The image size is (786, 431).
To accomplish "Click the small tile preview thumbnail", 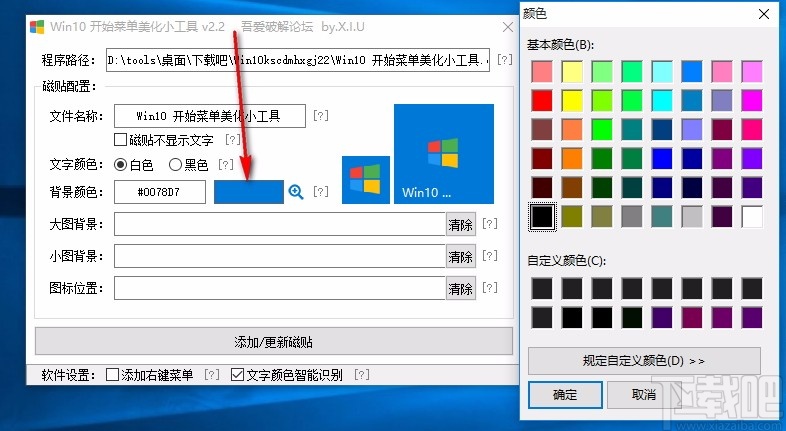I will (365, 180).
